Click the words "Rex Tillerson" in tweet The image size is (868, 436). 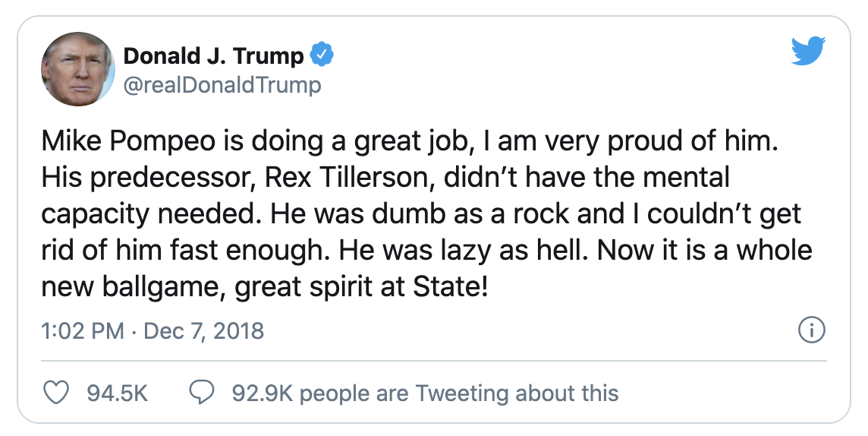351,177
